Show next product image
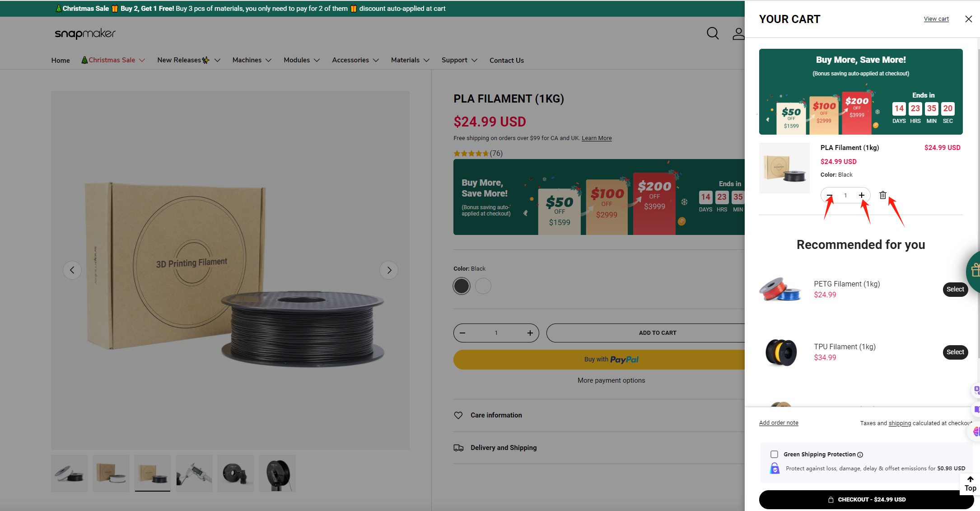 (x=389, y=270)
